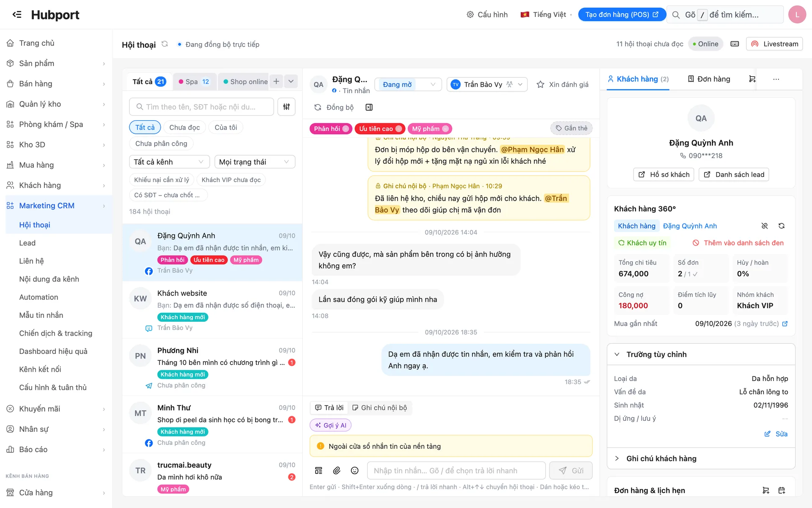Toggle Khách VIP chưa đọc quick filter
This screenshot has width=812, height=508.
click(231, 180)
